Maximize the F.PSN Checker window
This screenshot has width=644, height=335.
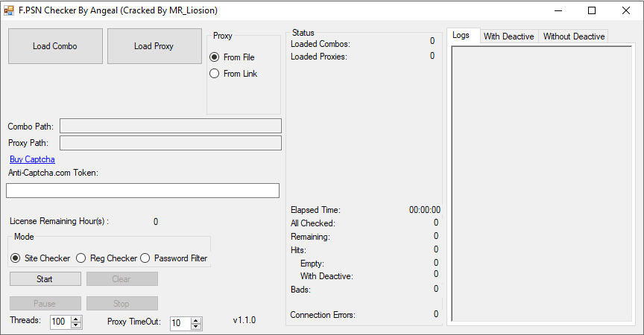(592, 10)
